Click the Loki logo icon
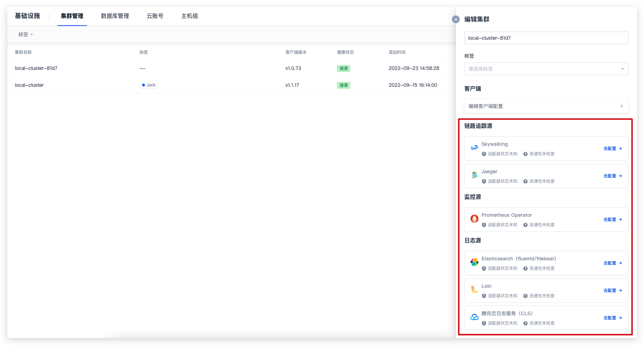The height and width of the screenshot is (345, 644). (x=474, y=290)
